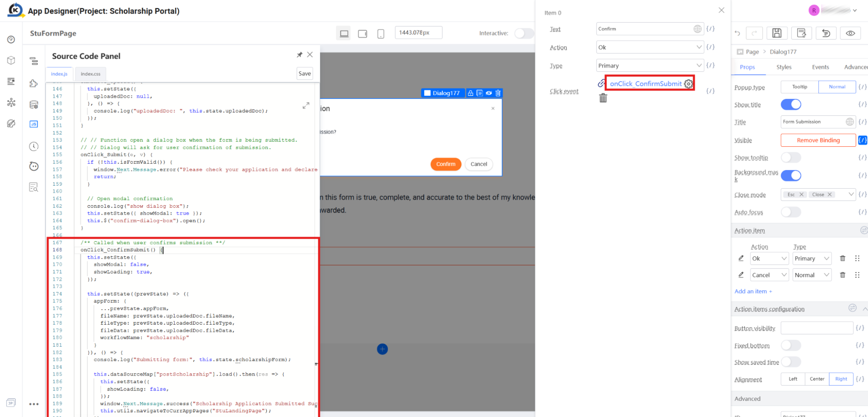Disable the Show title toggle
The height and width of the screenshot is (417, 868).
[791, 105]
